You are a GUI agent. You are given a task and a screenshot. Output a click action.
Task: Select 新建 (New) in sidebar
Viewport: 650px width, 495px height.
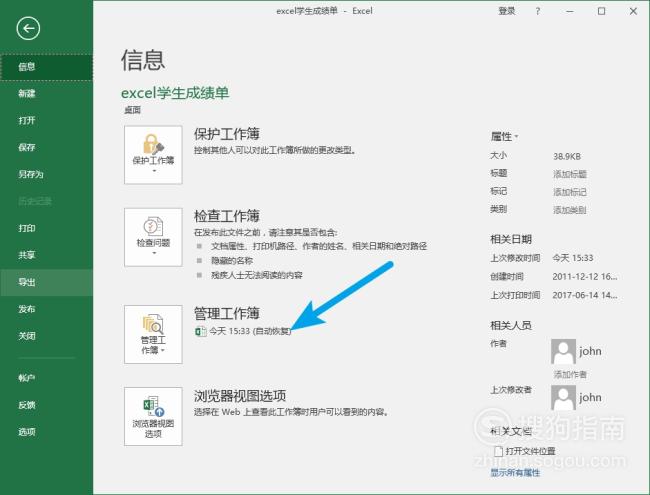tap(46, 93)
